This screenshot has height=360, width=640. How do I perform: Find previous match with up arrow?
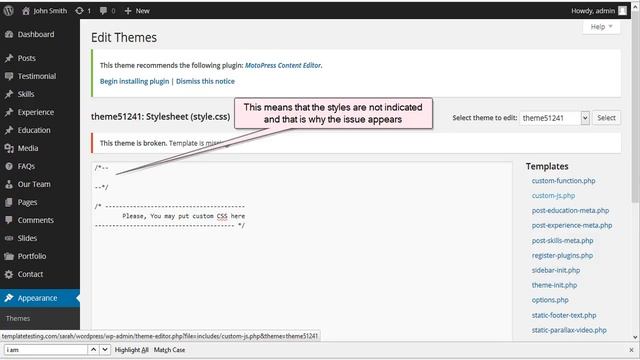pos(93,350)
